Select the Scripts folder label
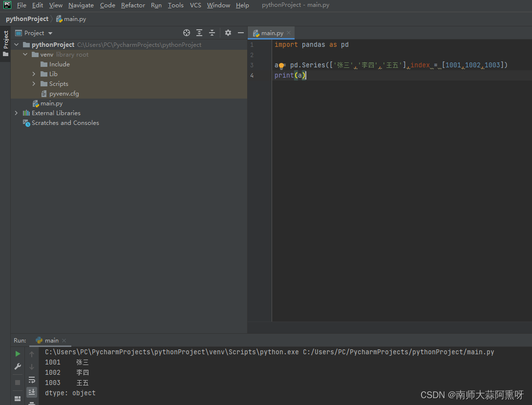The height and width of the screenshot is (405, 532). tap(59, 84)
